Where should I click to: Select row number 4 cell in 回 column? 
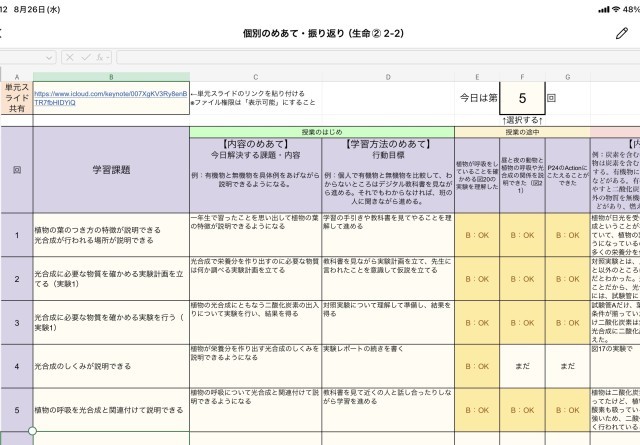tap(17, 366)
